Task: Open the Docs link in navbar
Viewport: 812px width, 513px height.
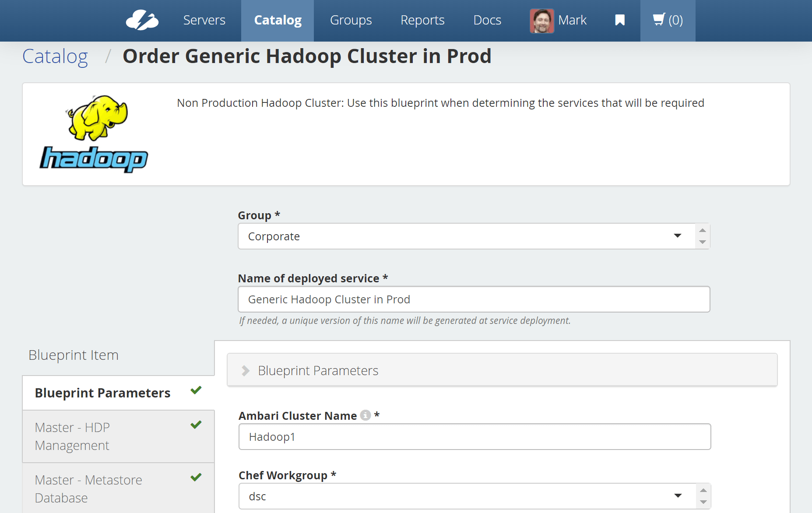Action: tap(487, 20)
